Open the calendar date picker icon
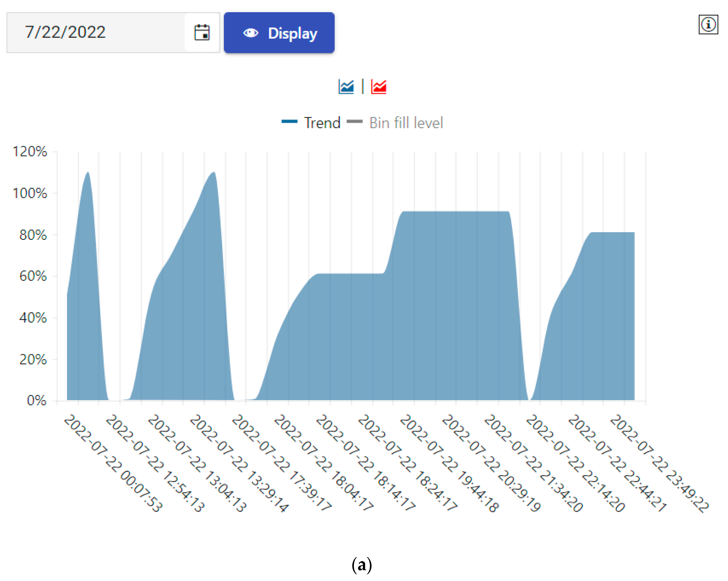The width and height of the screenshot is (728, 581). [x=202, y=33]
